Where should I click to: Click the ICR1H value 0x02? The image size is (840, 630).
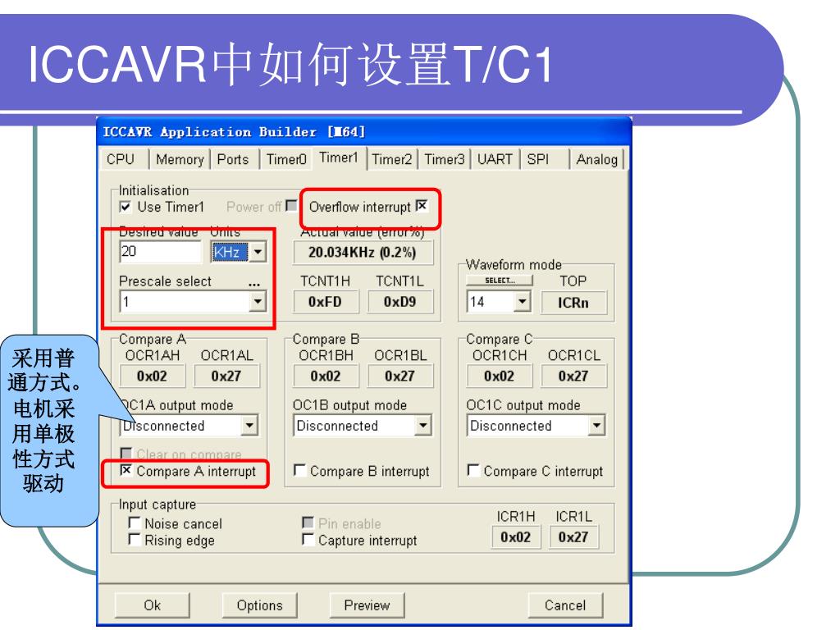coord(516,536)
